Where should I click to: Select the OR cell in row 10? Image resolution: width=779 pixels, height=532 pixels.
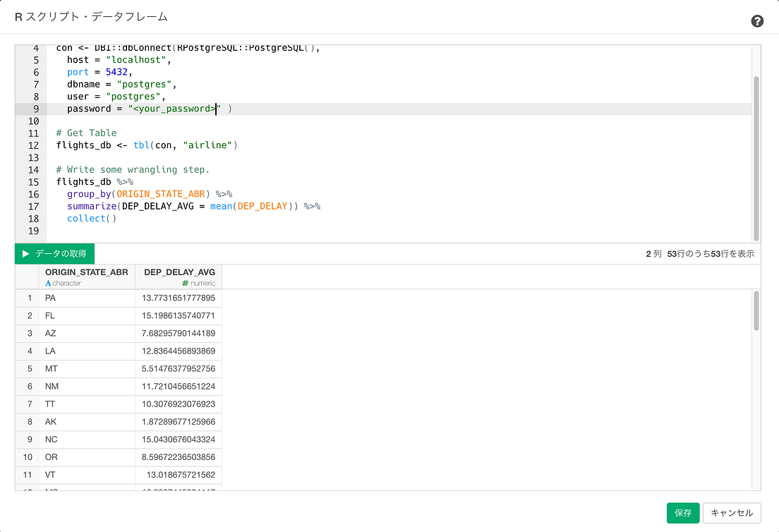[x=87, y=457]
